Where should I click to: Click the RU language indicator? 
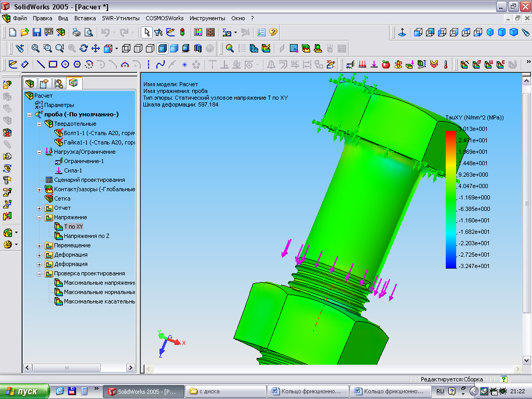point(440,392)
